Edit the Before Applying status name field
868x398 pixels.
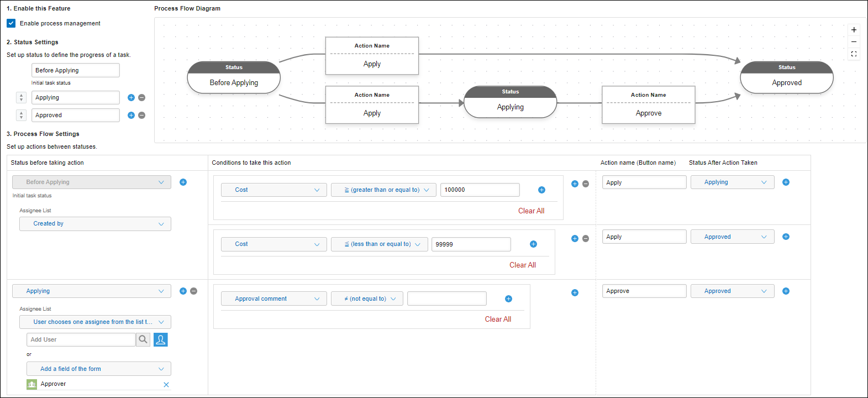pyautogui.click(x=76, y=70)
